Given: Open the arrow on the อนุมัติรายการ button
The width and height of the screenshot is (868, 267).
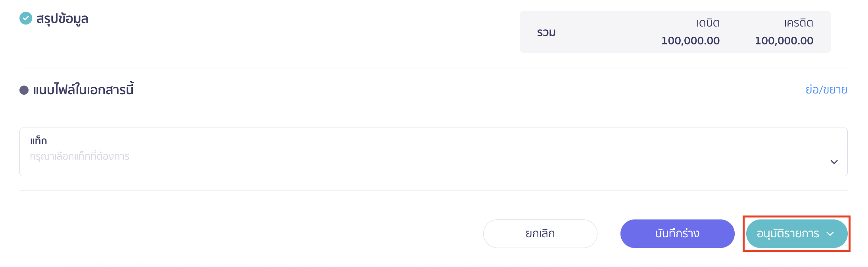Looking at the screenshot, I should pos(830,234).
